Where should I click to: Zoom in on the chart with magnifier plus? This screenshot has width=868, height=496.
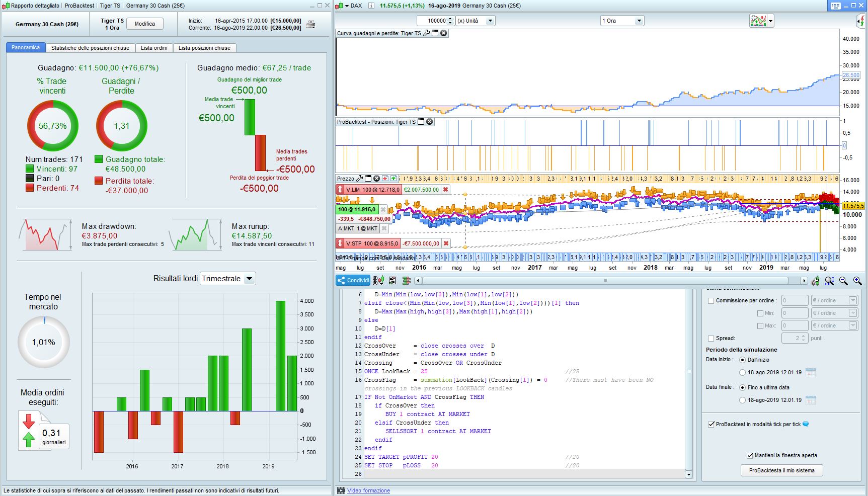857,281
